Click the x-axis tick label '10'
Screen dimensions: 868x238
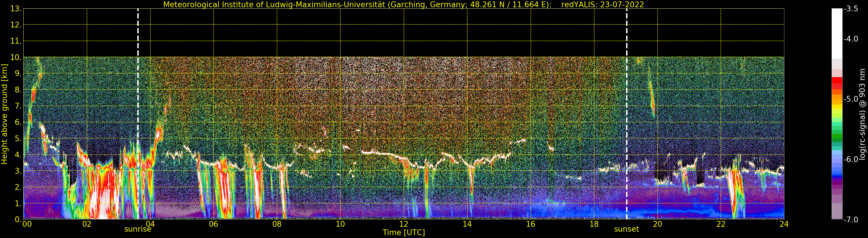(x=340, y=224)
